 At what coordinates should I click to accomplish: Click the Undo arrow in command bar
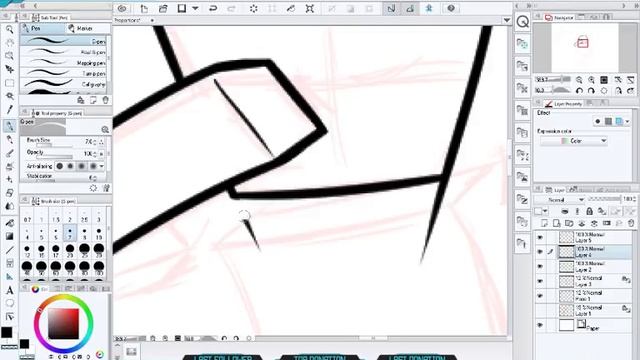coord(213,8)
